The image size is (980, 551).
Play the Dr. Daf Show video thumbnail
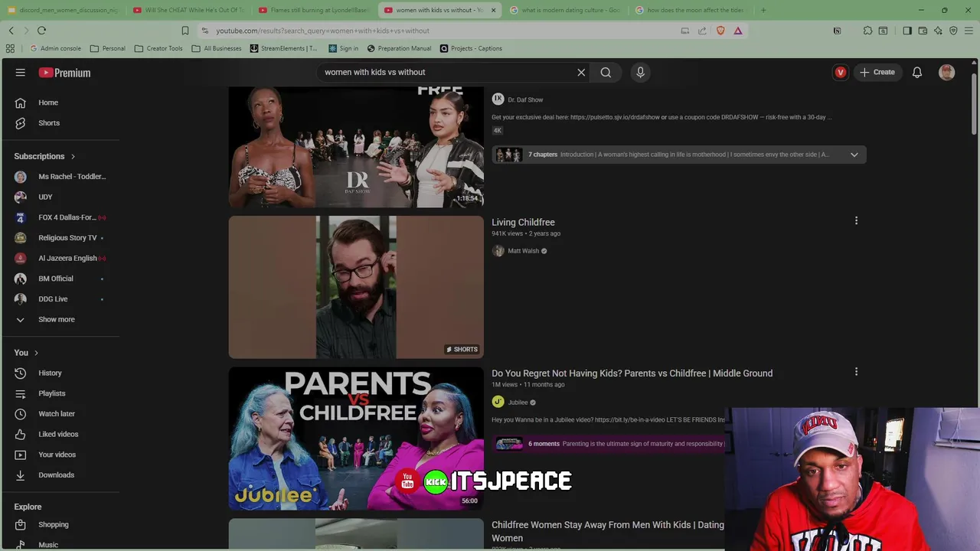(x=356, y=146)
